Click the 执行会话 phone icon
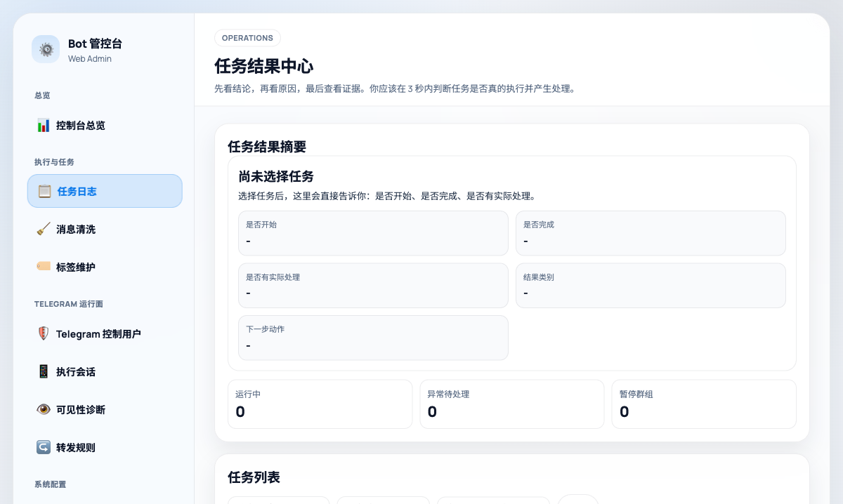Viewport: 843px width, 504px height. (44, 371)
